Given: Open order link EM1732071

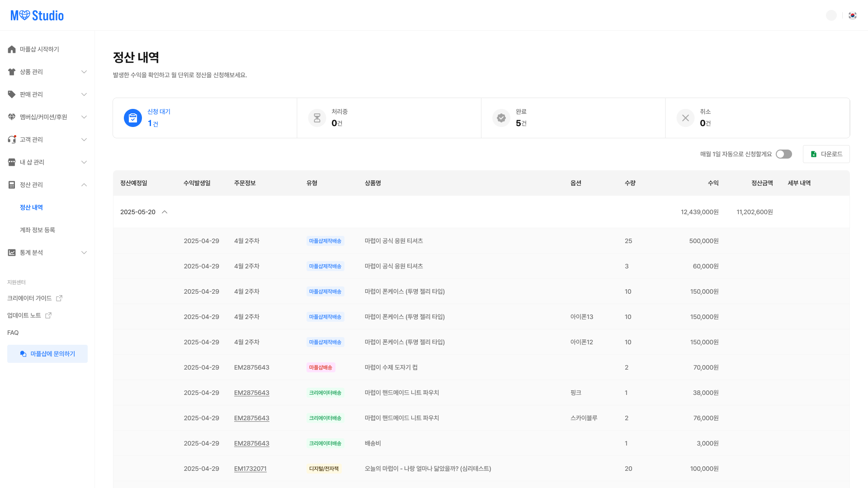Looking at the screenshot, I should tap(250, 469).
